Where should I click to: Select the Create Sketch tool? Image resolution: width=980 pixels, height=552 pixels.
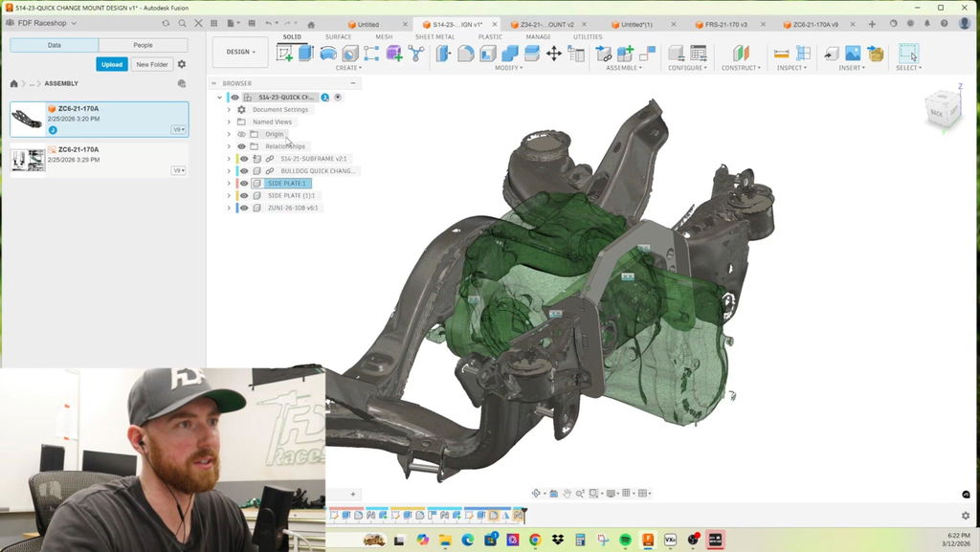tap(284, 54)
